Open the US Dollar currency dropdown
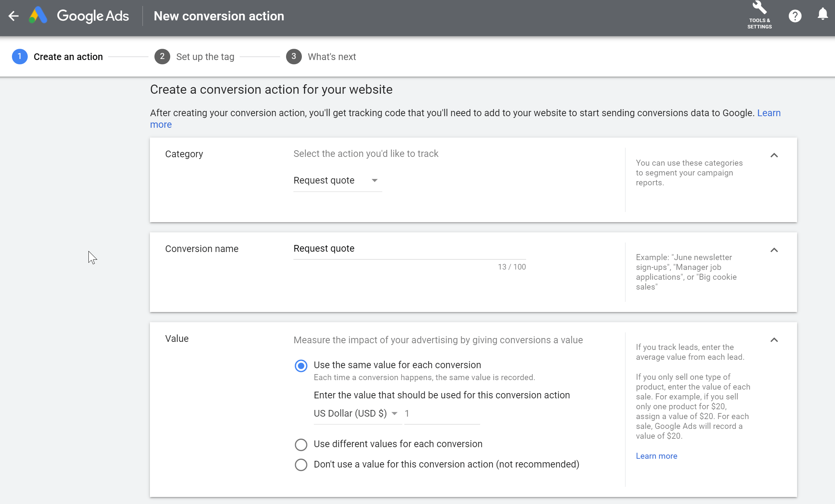Screen dimensions: 835x504 tap(356, 413)
